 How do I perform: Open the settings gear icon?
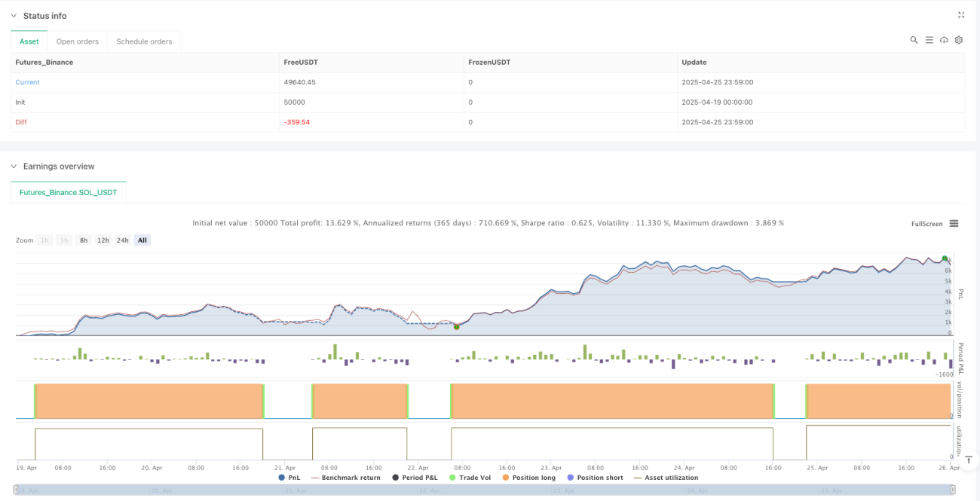tap(959, 40)
